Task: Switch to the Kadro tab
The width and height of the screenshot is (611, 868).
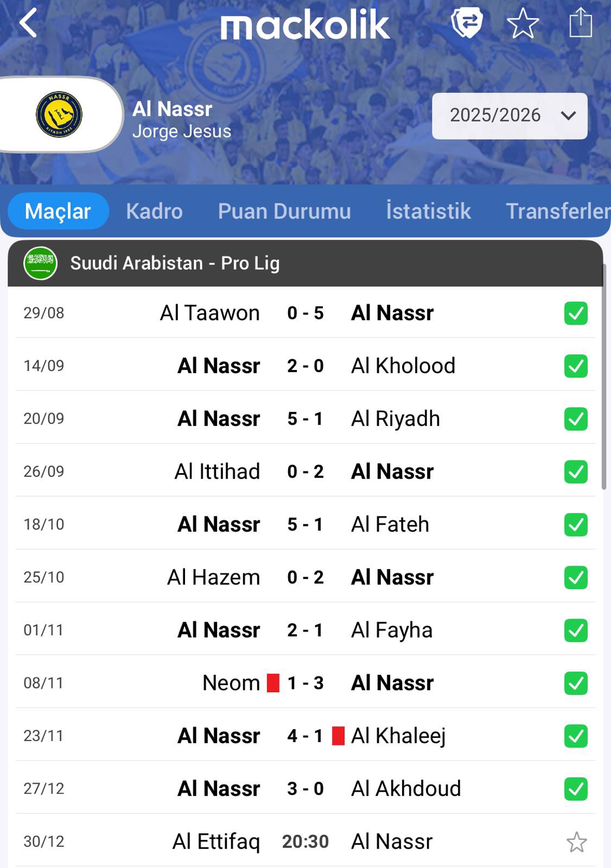Action: pyautogui.click(x=154, y=211)
